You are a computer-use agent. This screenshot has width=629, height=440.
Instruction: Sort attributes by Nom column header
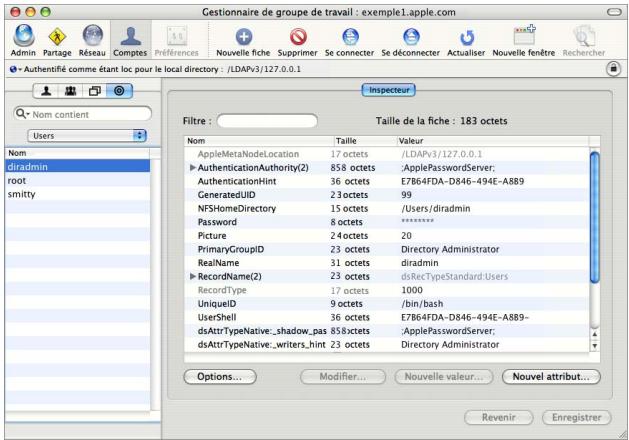pos(259,141)
